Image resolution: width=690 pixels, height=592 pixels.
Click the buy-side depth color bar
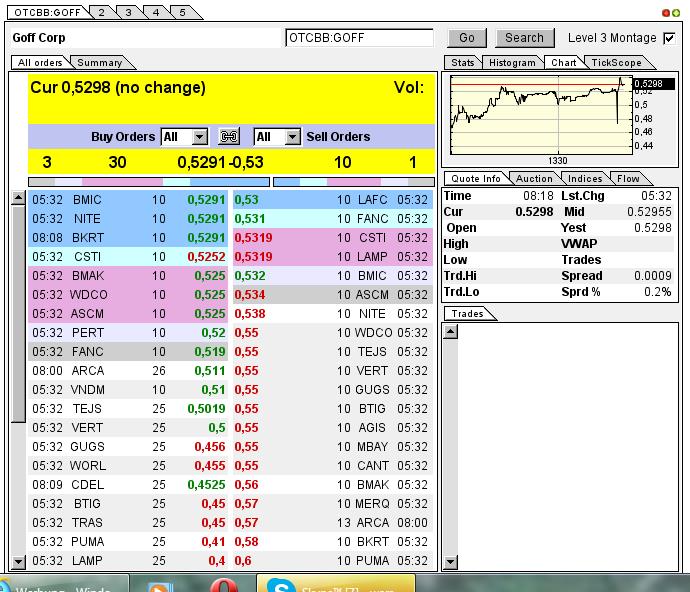click(149, 182)
